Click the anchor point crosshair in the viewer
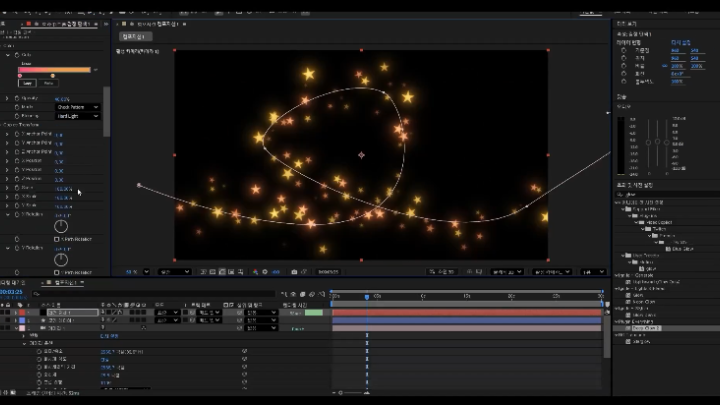 click(361, 155)
